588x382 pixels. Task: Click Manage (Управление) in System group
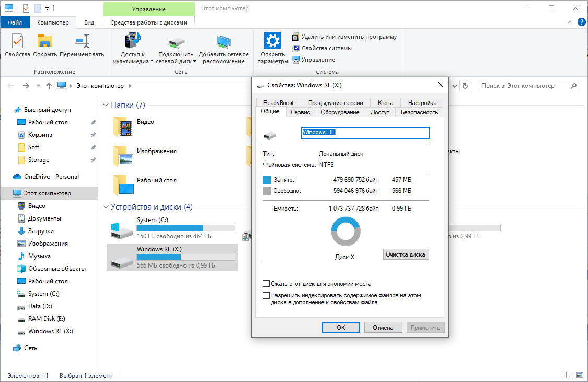point(314,60)
